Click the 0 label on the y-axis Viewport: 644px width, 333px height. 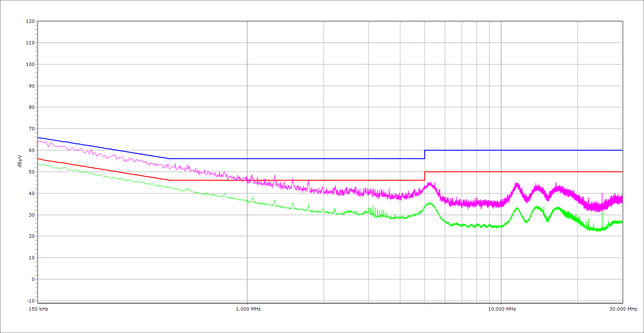(33, 279)
